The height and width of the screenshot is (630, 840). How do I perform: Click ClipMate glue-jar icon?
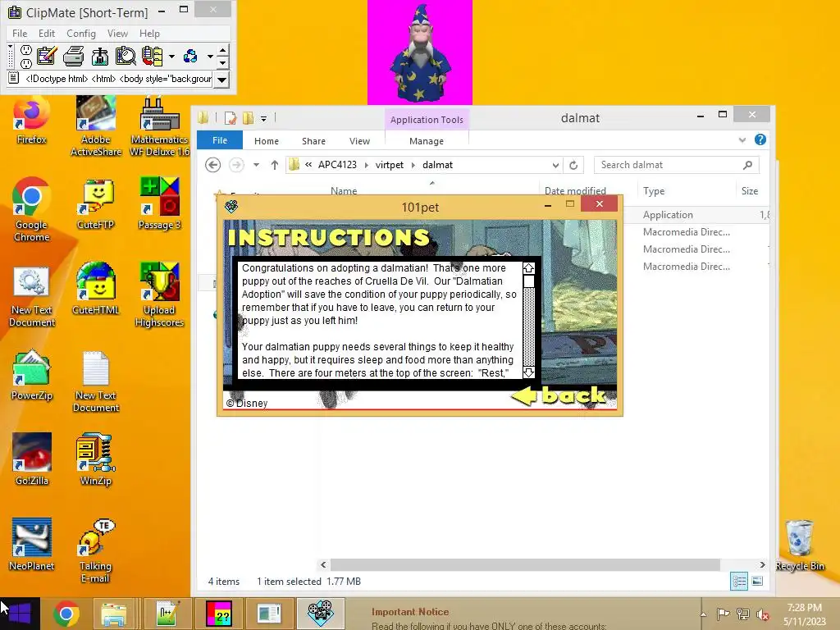click(99, 57)
